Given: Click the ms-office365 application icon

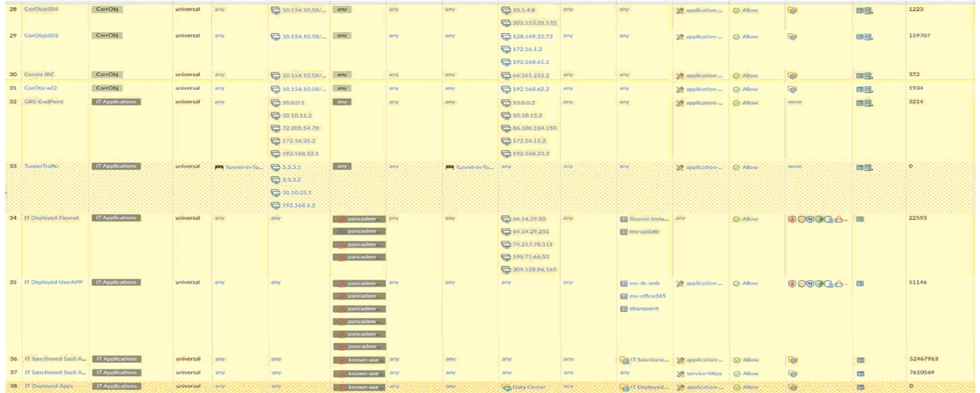Looking at the screenshot, I should (624, 296).
